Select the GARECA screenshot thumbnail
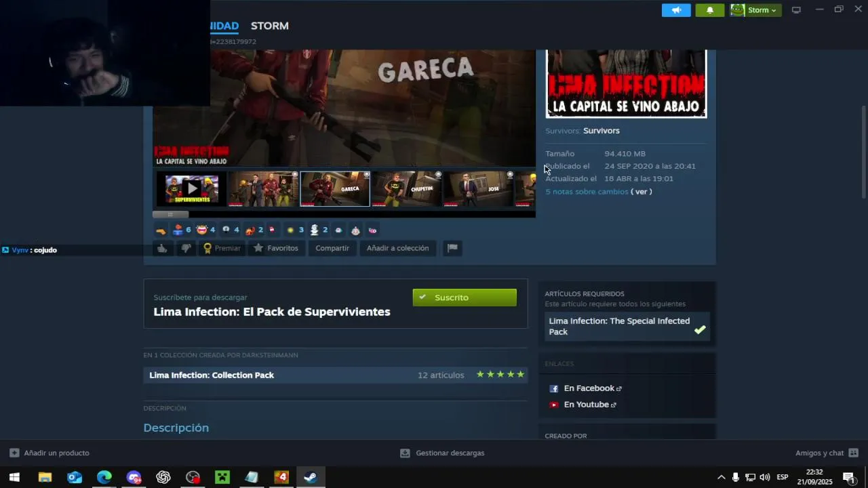868x488 pixels. coord(335,189)
